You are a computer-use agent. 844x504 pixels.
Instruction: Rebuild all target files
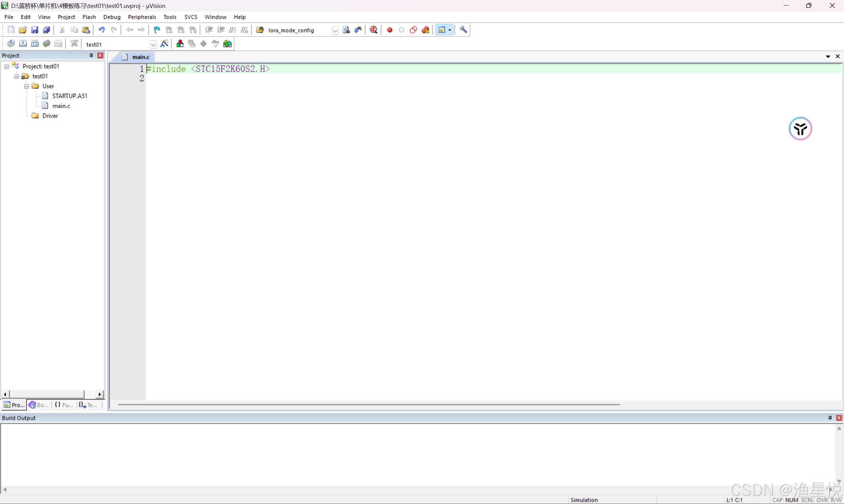coord(35,44)
